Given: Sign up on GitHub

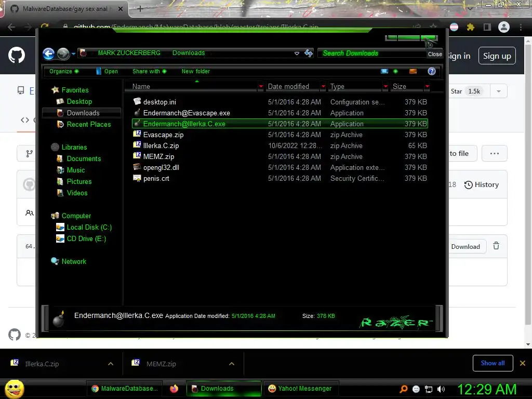Looking at the screenshot, I should [x=497, y=56].
